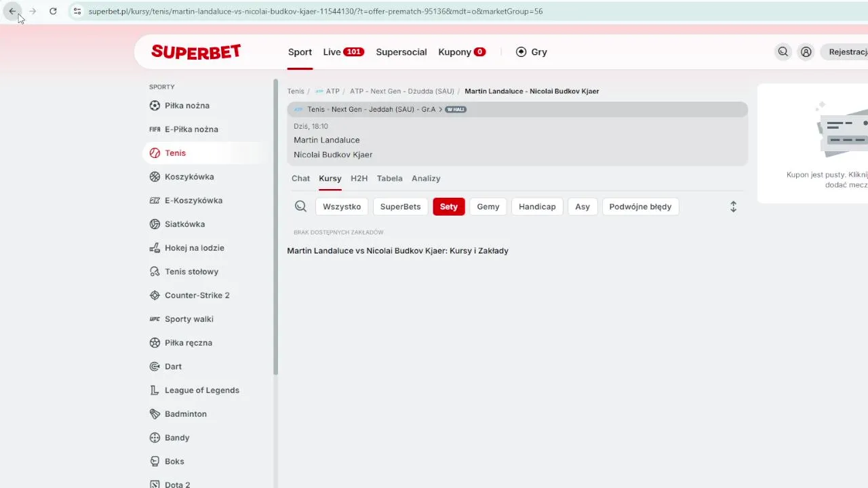868x488 pixels.
Task: Click the W HALI badge
Action: pos(456,109)
